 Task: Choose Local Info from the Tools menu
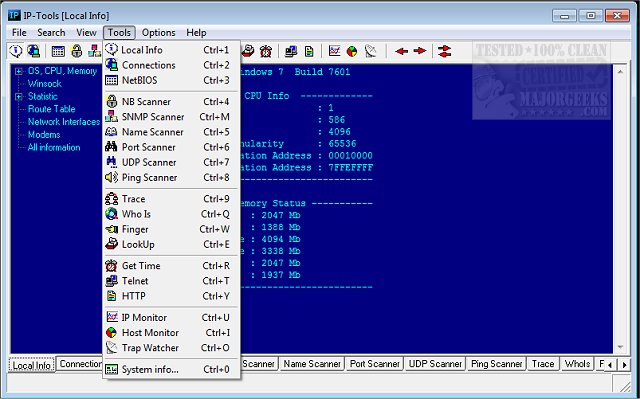(171, 50)
